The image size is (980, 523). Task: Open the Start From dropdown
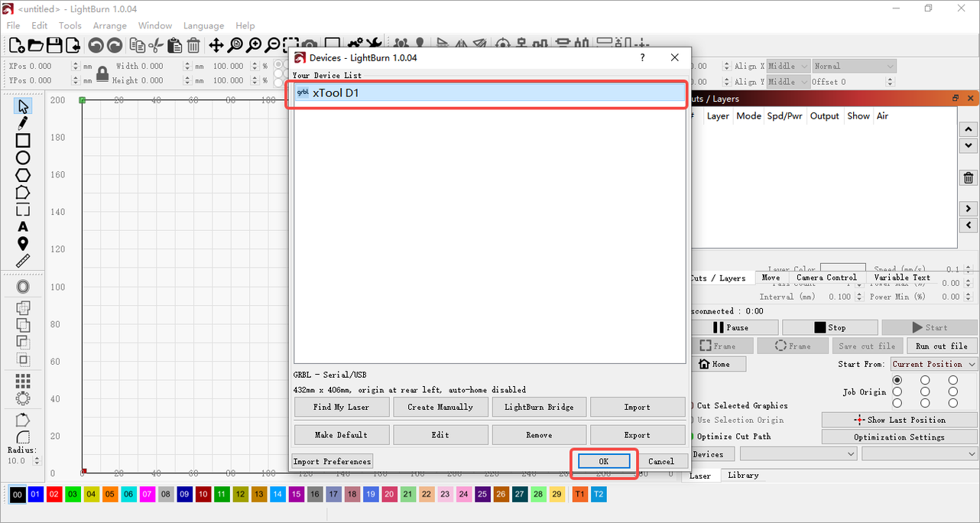point(934,364)
